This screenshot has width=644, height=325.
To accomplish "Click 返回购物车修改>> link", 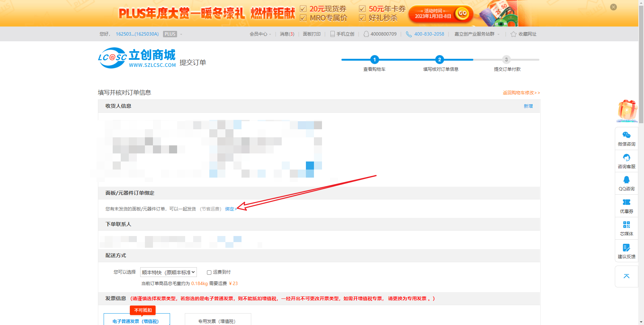I will tap(521, 93).
